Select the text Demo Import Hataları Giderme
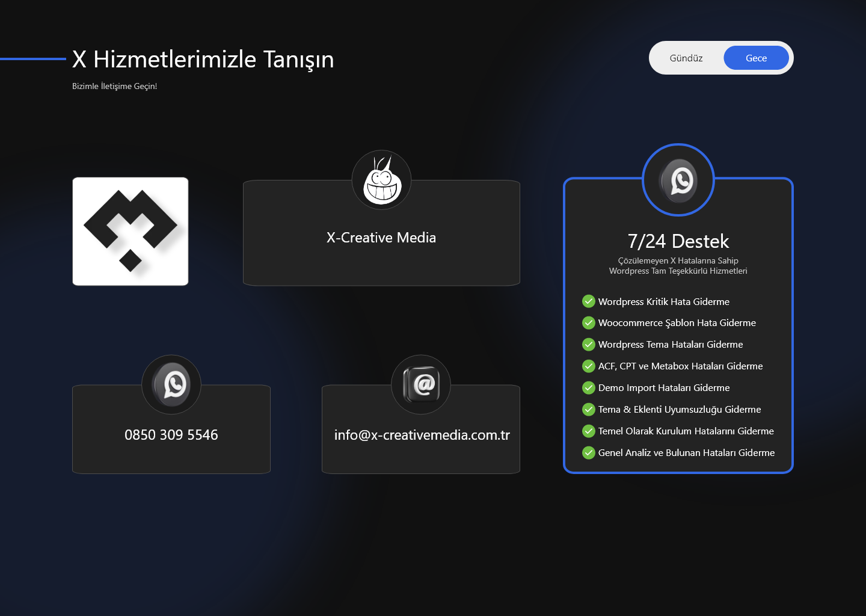 coord(664,388)
